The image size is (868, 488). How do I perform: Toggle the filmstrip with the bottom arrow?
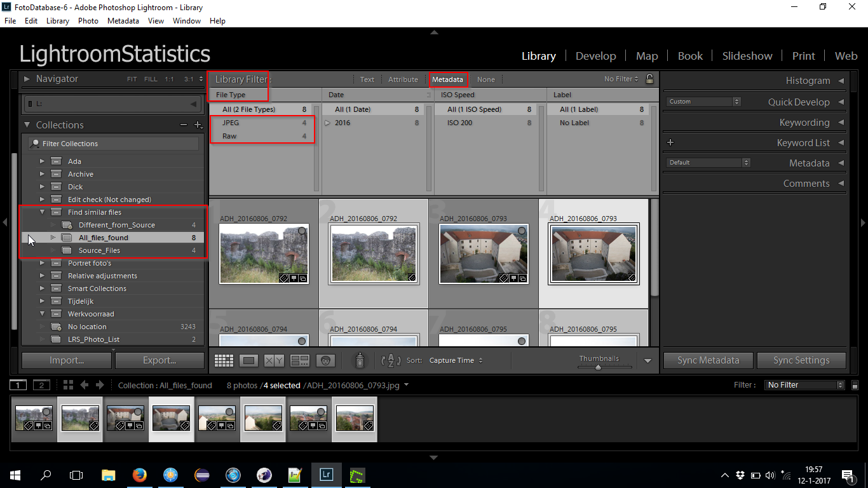434,457
